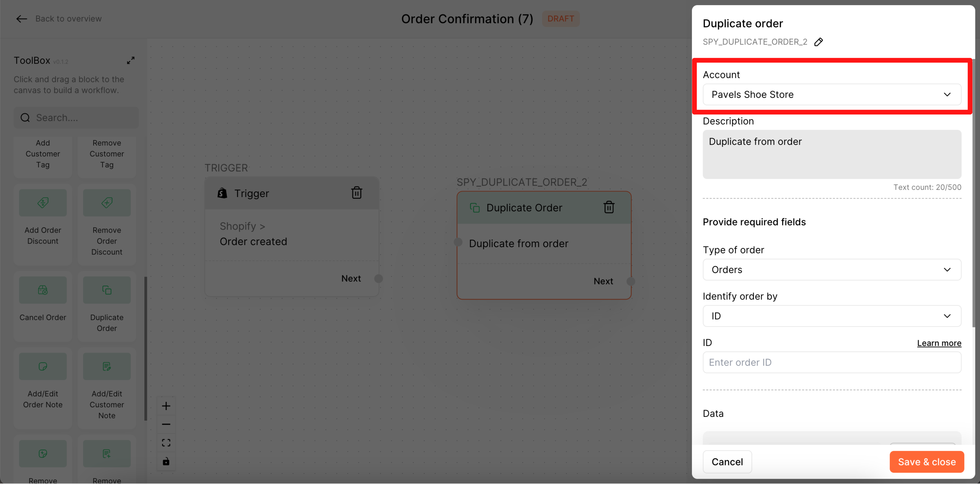Click the Shopify bag icon on Trigger node
980x484 pixels.
click(x=222, y=193)
